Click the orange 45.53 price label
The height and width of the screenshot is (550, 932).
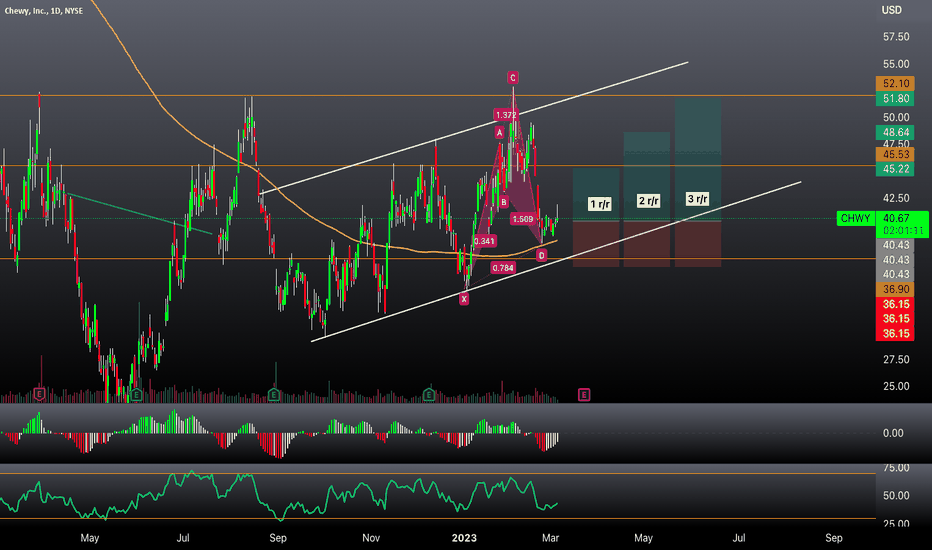895,154
